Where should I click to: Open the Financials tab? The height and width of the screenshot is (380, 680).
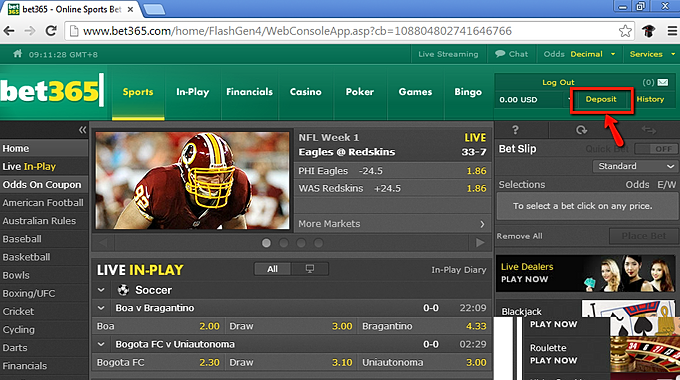point(249,92)
